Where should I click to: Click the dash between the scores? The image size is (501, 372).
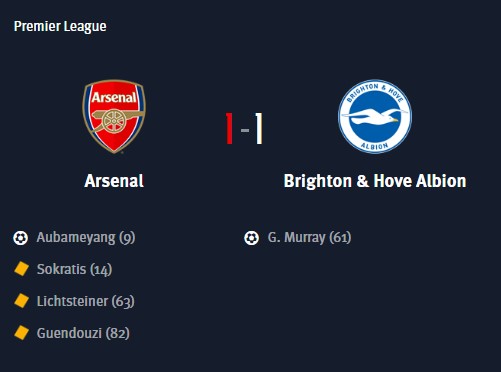pyautogui.click(x=245, y=130)
